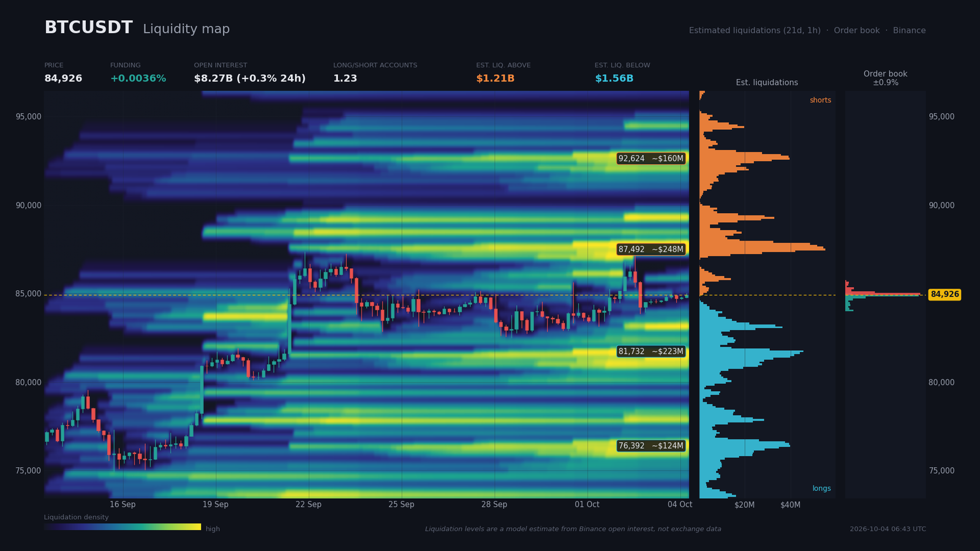Viewport: 980px width, 551px height.
Task: Click the "Order book ±0.9%" panel heading
Action: click(886, 78)
